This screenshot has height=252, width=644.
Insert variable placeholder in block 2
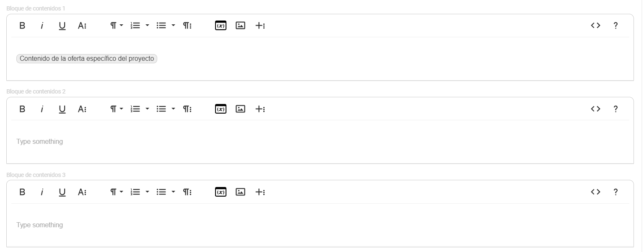pos(221,109)
